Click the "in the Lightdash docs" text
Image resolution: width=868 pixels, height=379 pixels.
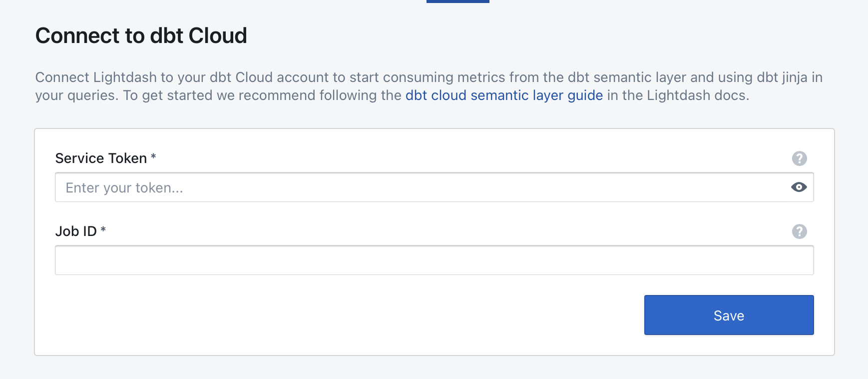point(678,95)
